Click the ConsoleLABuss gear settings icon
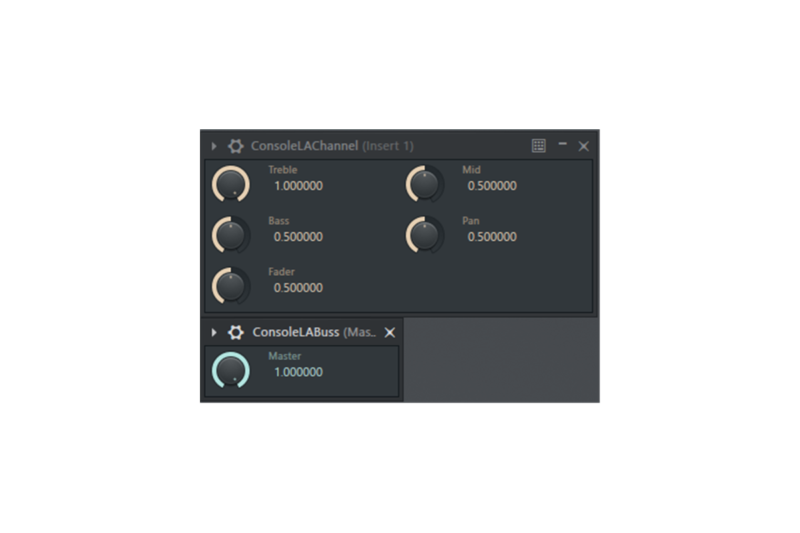 click(236, 332)
